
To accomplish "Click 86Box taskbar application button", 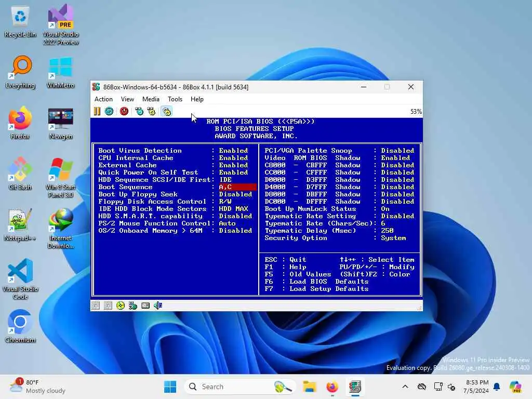I will (x=355, y=387).
